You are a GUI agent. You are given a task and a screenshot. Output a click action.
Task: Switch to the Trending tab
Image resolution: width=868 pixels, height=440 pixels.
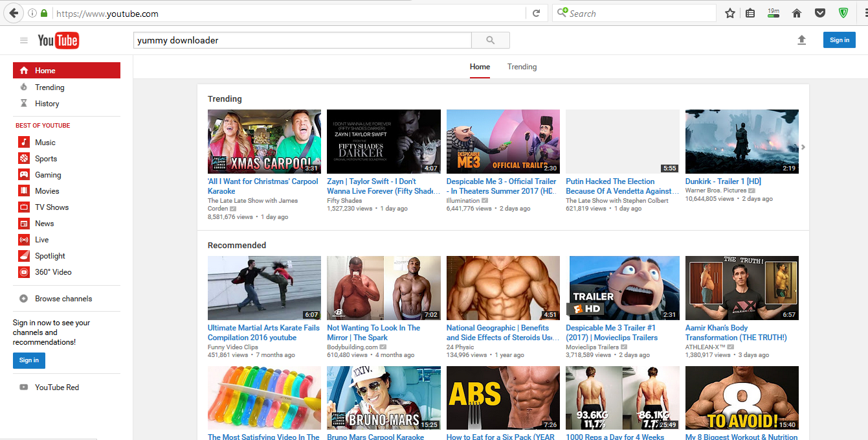click(522, 67)
